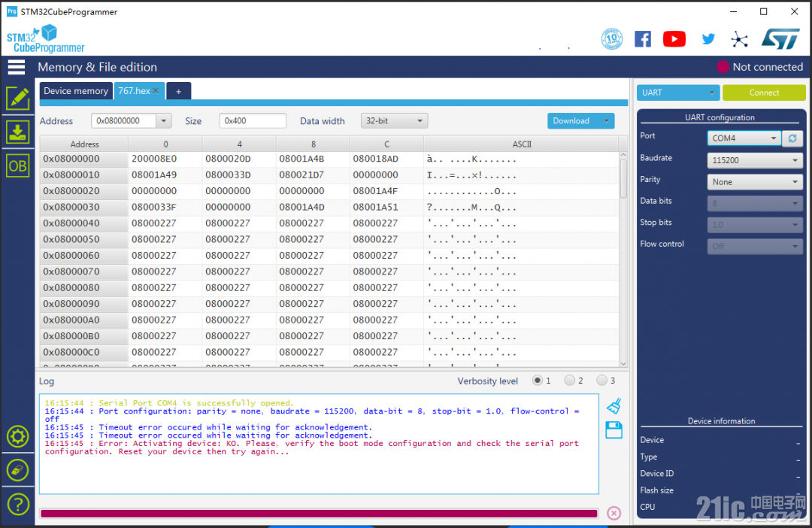Open the hamburger menu
Screen dimensions: 812x528
point(16,67)
